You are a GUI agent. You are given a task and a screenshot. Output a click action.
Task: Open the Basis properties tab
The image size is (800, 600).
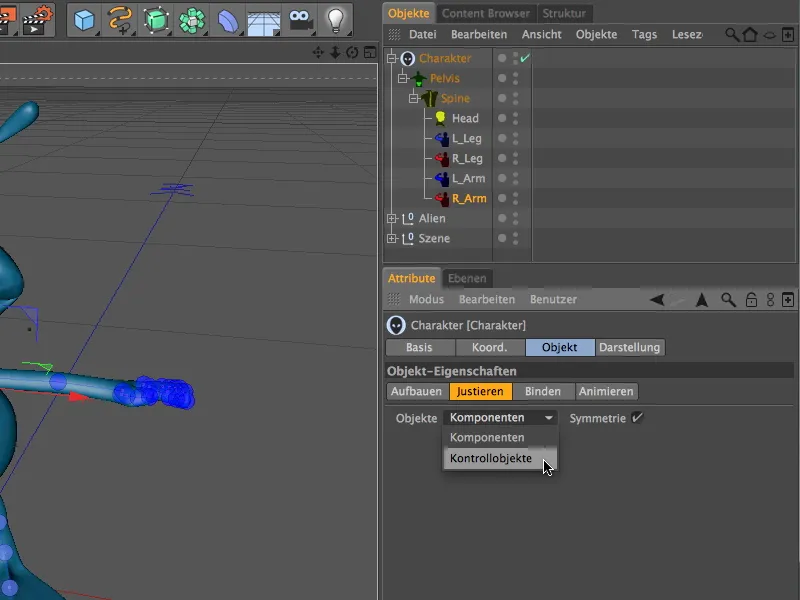(420, 347)
